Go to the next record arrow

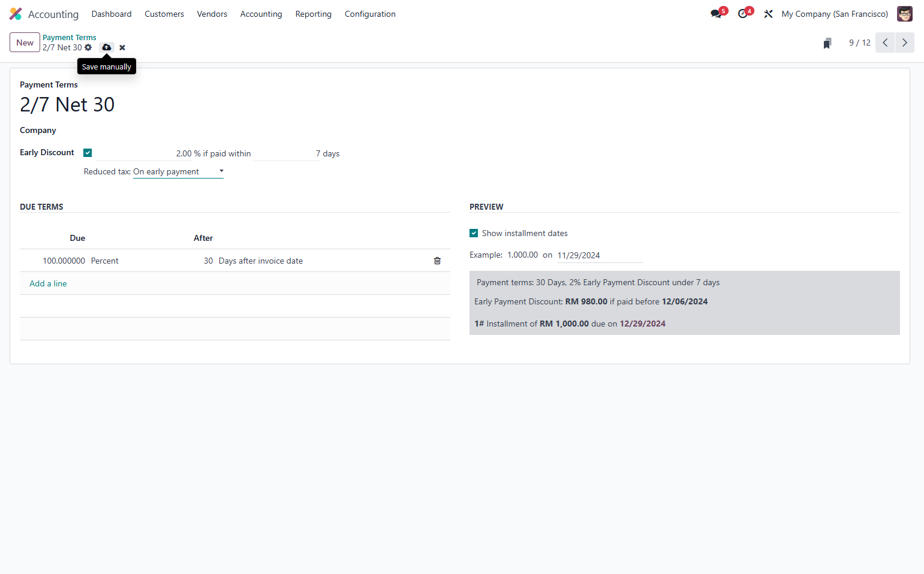tap(905, 43)
